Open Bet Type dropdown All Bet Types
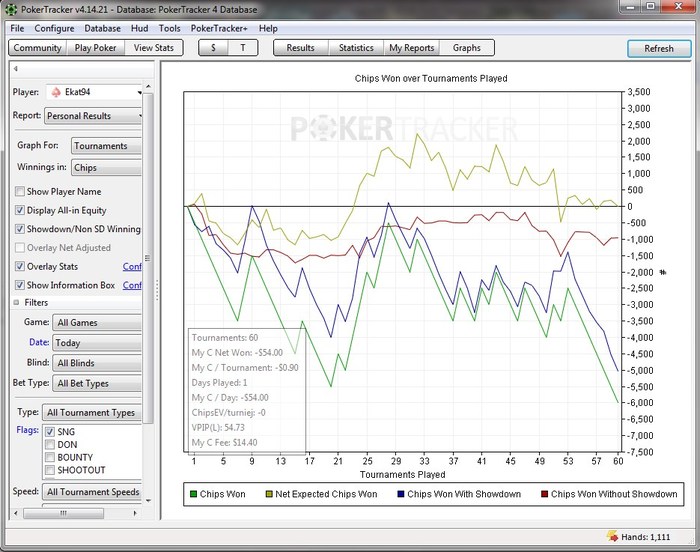 (97, 383)
